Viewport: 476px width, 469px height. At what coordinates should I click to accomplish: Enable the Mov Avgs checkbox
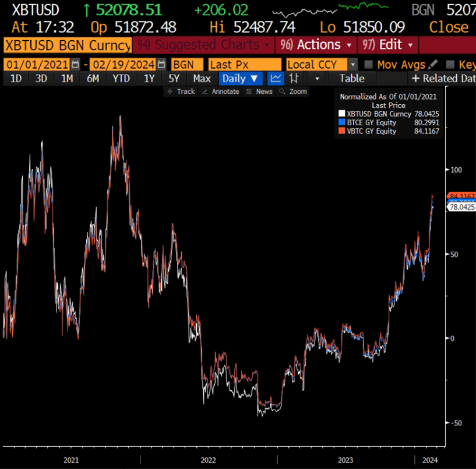[x=368, y=65]
